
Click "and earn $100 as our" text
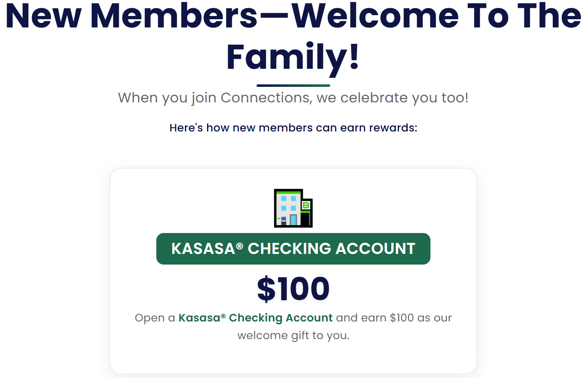tap(394, 318)
